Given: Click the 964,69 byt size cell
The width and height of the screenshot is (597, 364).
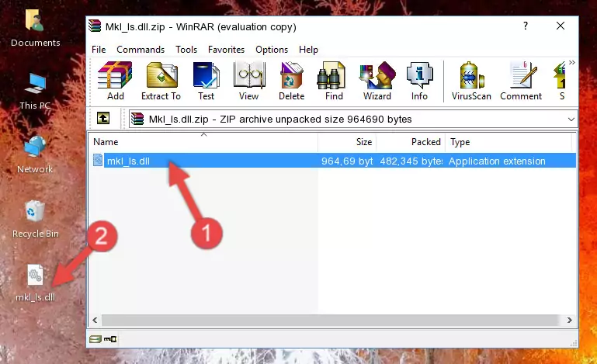Looking at the screenshot, I should (347, 161).
